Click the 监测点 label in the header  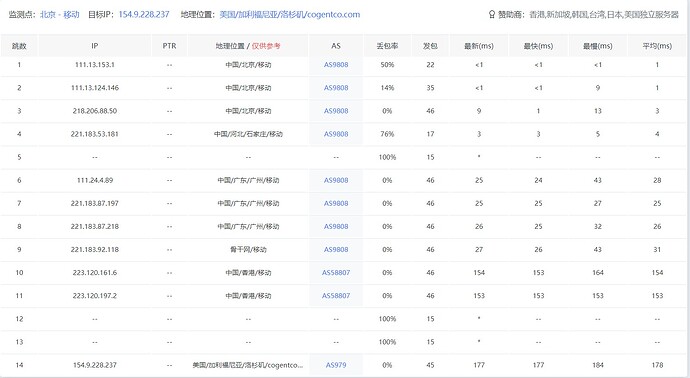coord(22,15)
